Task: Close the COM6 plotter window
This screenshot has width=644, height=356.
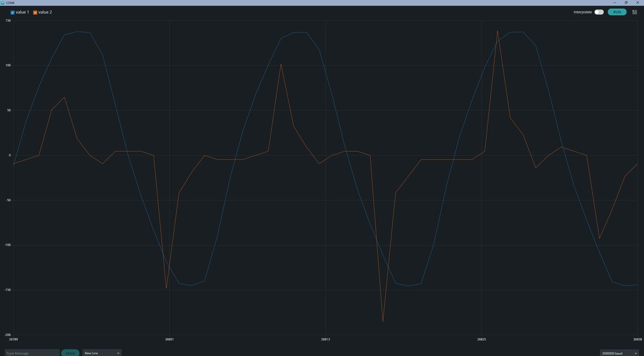Action: [x=638, y=3]
